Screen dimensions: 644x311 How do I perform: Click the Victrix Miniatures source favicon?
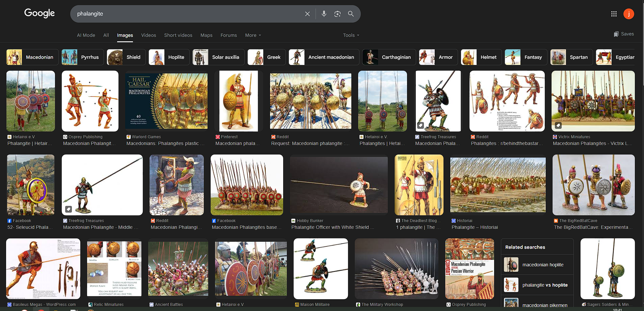(555, 137)
